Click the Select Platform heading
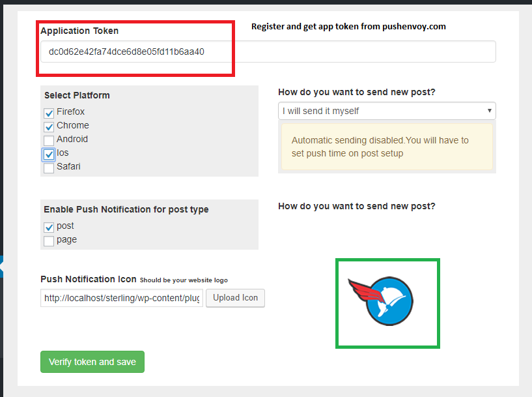532x397 pixels. [77, 95]
